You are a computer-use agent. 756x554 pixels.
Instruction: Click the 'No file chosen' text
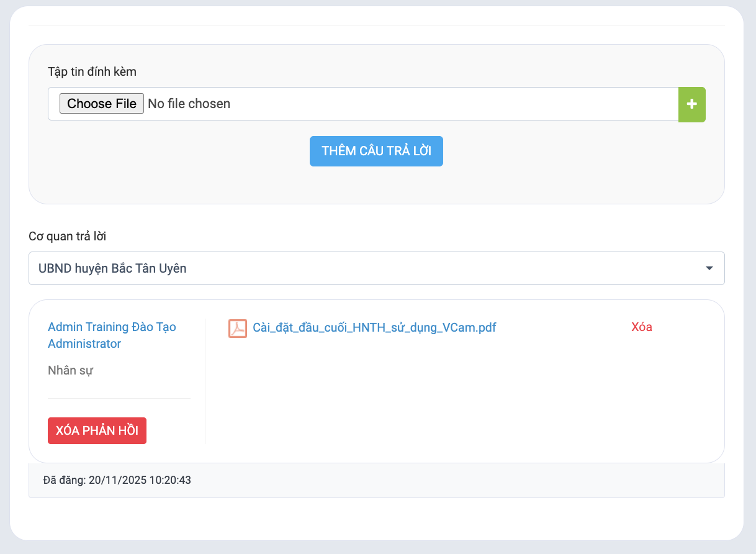(x=189, y=104)
